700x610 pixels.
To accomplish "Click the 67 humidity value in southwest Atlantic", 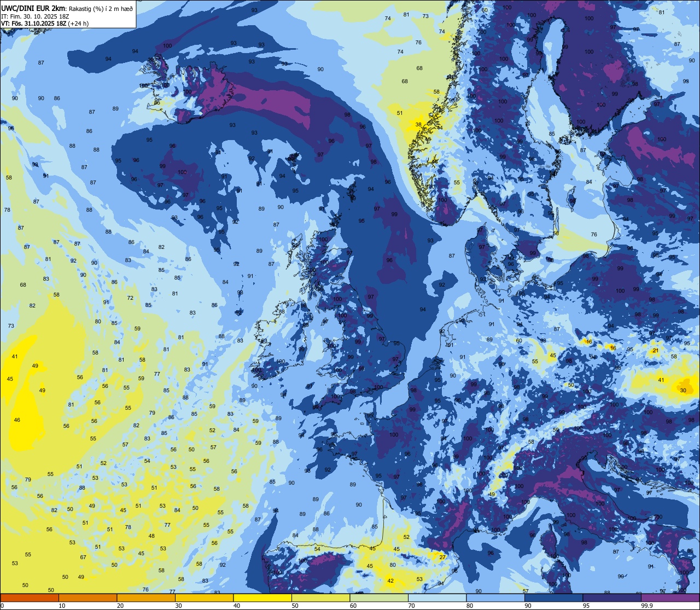I will point(83,557).
